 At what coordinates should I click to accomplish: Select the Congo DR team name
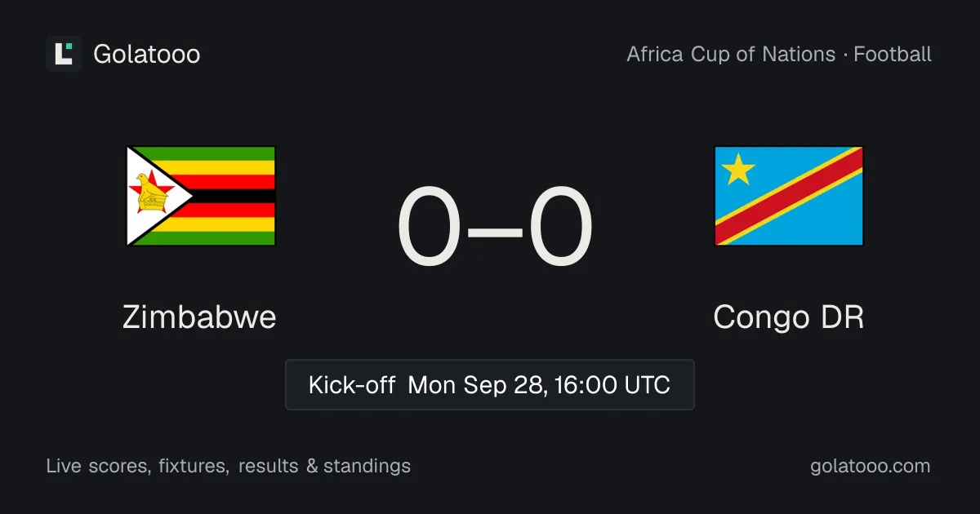789,317
